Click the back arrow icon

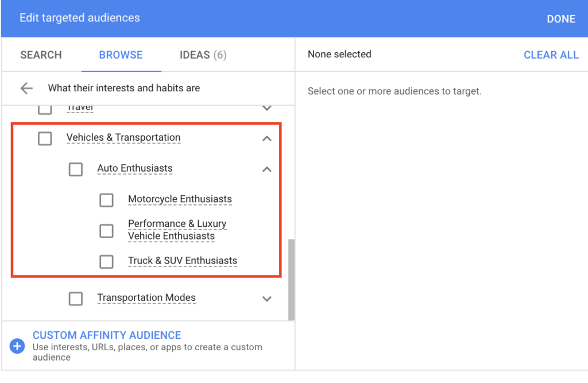point(26,88)
